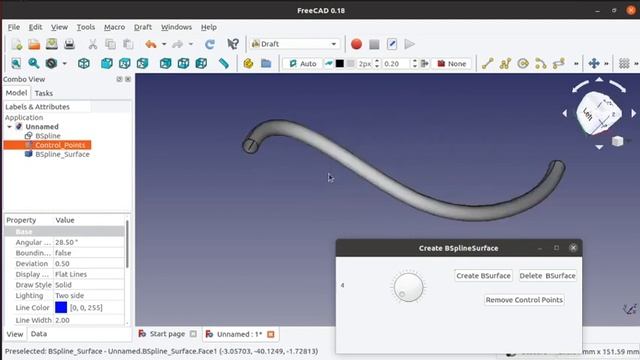Open the Edit menu

(x=36, y=27)
